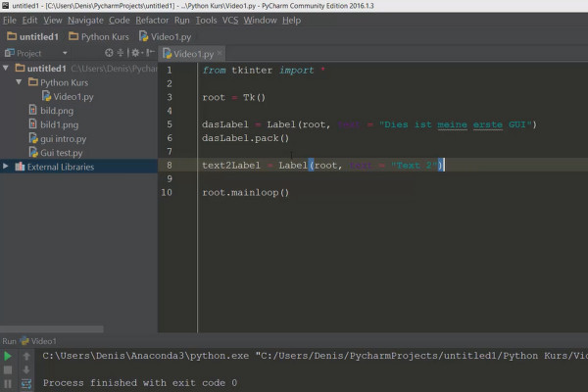
Task: Expand the External Libraries node
Action: pyautogui.click(x=6, y=167)
